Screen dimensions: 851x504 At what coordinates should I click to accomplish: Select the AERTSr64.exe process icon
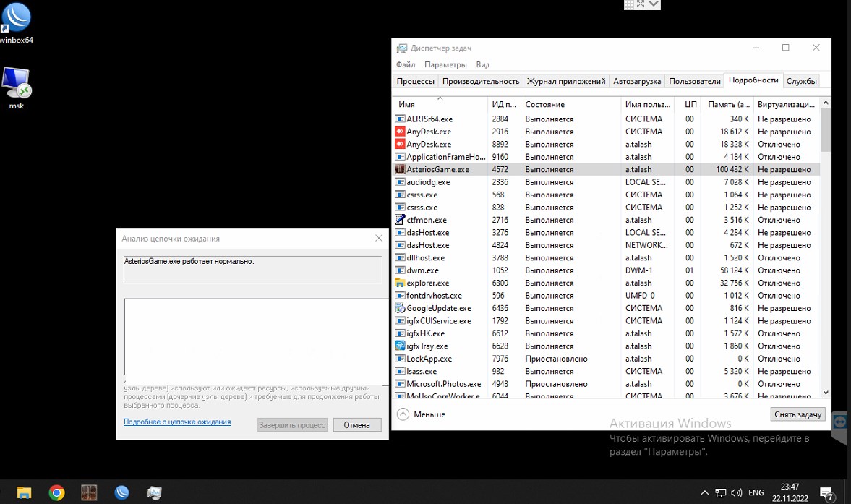(400, 119)
